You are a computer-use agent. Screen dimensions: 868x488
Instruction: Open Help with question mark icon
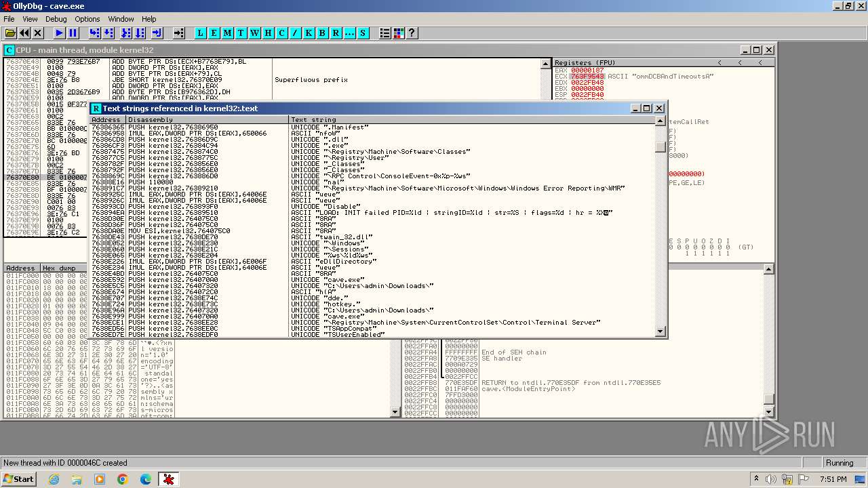tap(412, 33)
